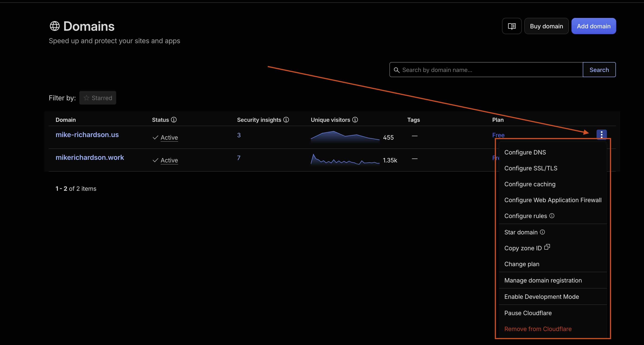Click the Plan column header
The width and height of the screenshot is (644, 345).
click(498, 120)
